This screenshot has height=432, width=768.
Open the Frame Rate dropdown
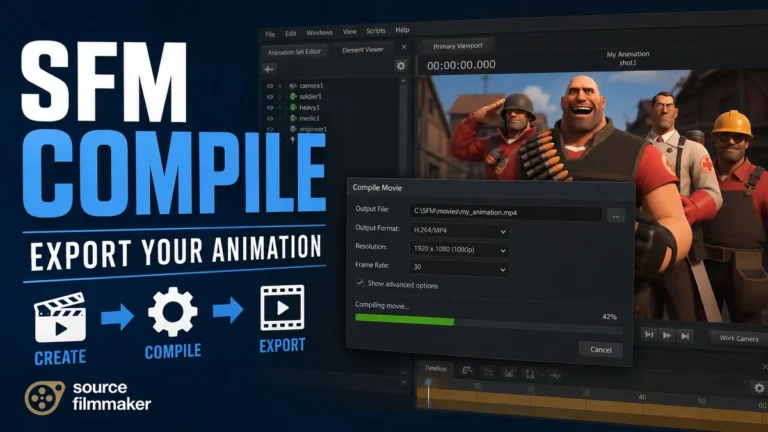point(459,267)
